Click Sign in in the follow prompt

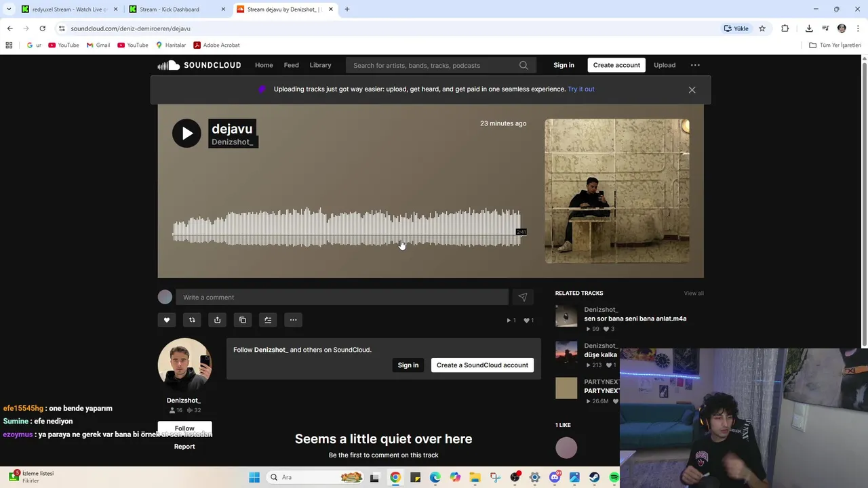[408, 365]
